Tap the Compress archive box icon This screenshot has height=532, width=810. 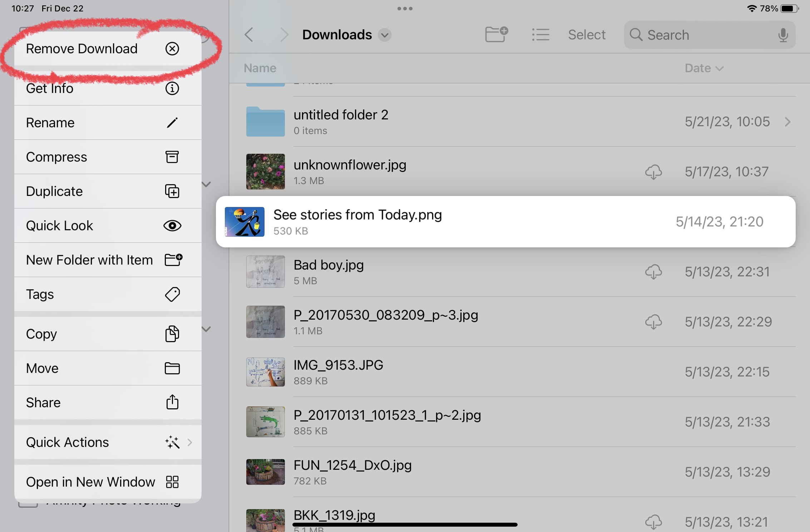click(173, 157)
